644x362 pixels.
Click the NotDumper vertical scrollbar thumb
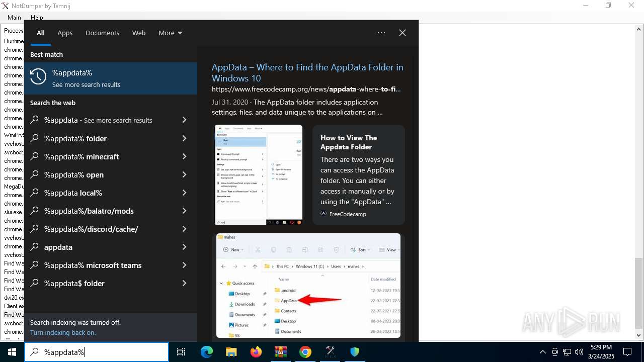tap(638, 292)
